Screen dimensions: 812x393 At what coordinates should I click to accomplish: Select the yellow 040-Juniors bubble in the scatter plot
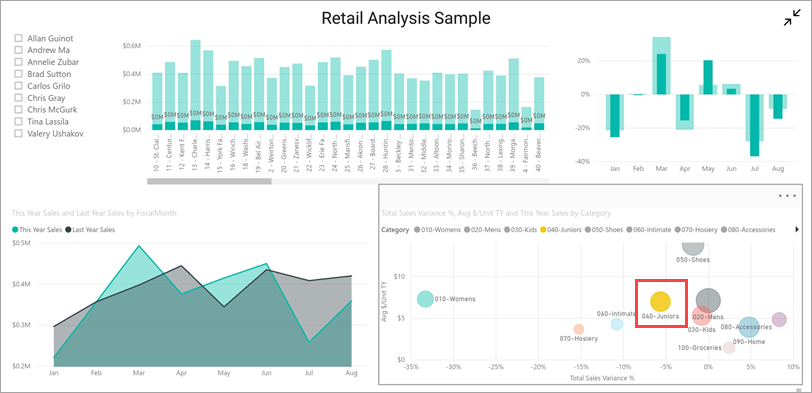coord(660,301)
